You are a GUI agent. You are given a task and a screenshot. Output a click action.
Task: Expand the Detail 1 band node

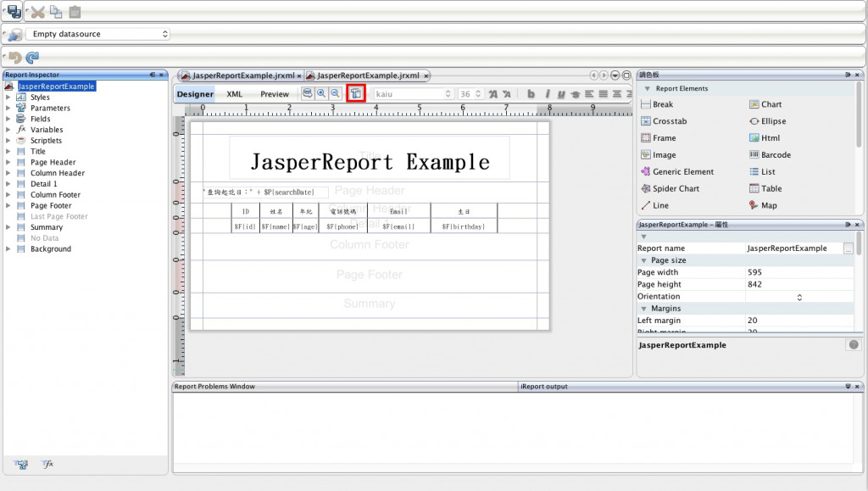[x=8, y=184]
